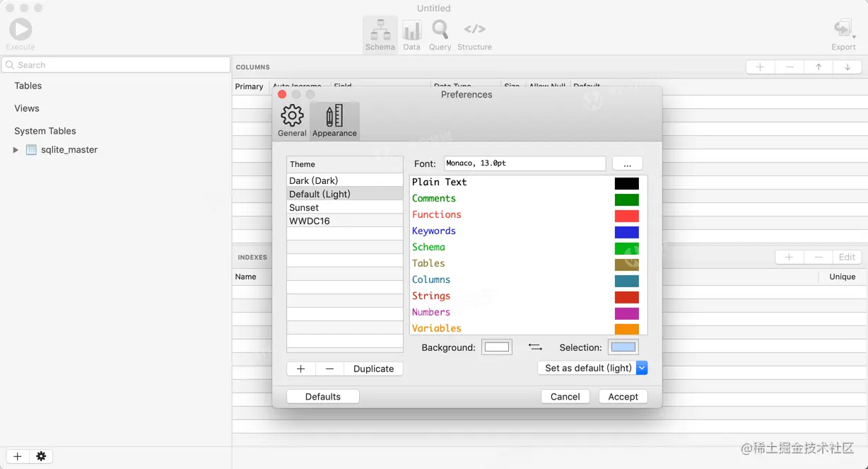The width and height of the screenshot is (868, 469).
Task: Click the Variables orange color swatch
Action: click(x=627, y=329)
